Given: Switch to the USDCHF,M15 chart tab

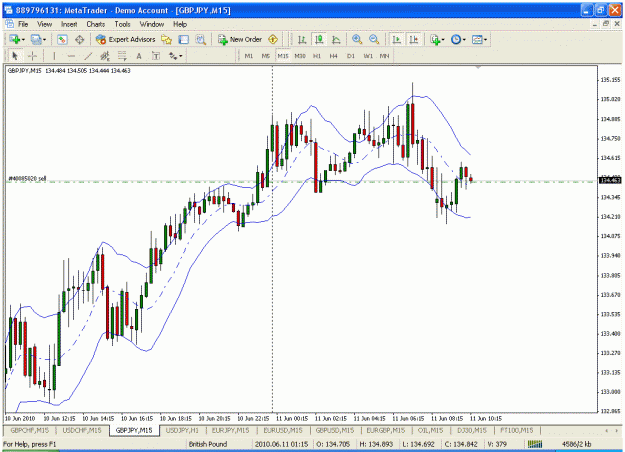Looking at the screenshot, I should click(82, 430).
